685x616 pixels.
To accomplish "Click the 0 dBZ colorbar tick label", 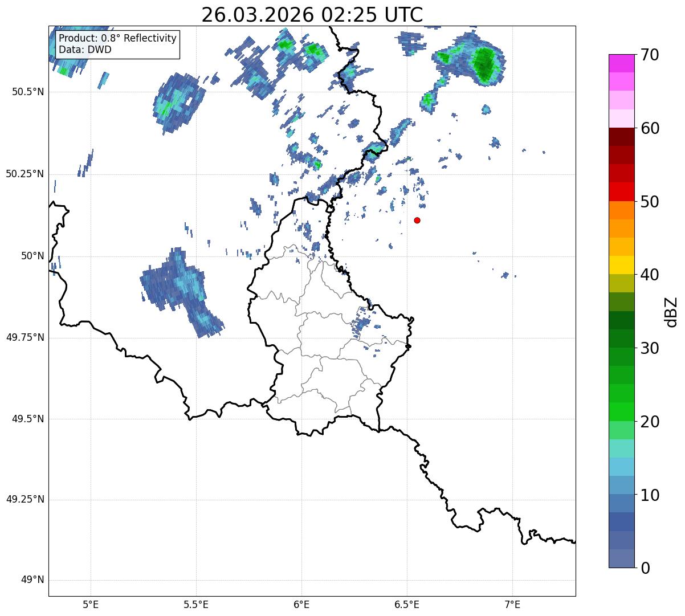I will (645, 568).
